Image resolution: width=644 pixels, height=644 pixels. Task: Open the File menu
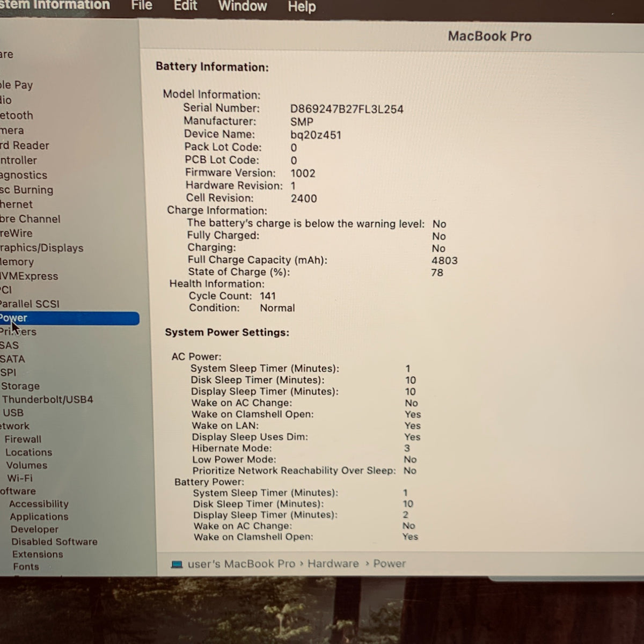142,6
